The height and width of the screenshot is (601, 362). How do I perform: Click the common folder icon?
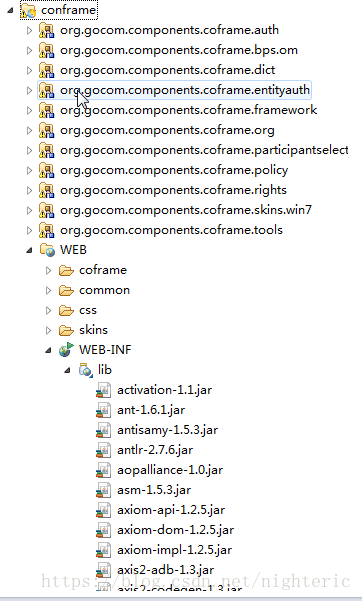point(66,290)
